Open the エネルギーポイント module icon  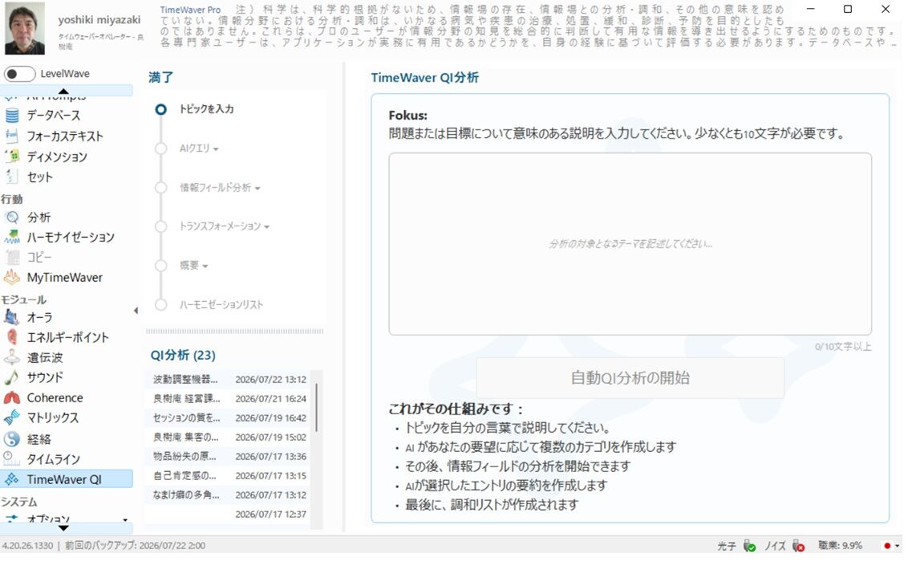12,337
